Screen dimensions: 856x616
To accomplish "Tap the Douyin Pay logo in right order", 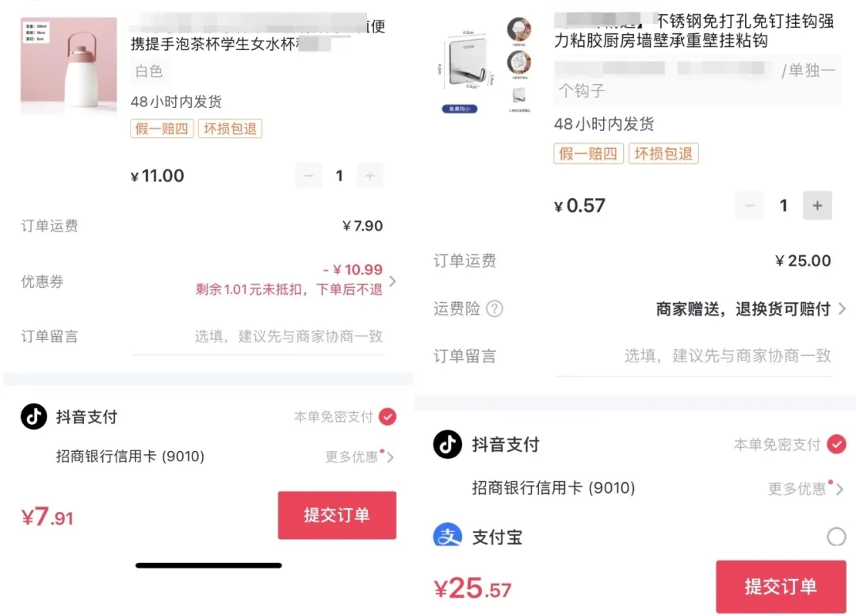I will 448,444.
